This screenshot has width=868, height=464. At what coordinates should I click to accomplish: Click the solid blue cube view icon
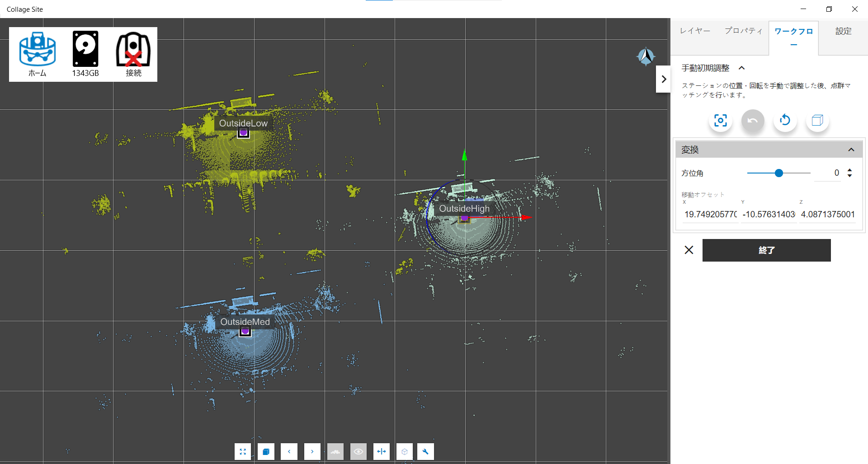pos(266,451)
